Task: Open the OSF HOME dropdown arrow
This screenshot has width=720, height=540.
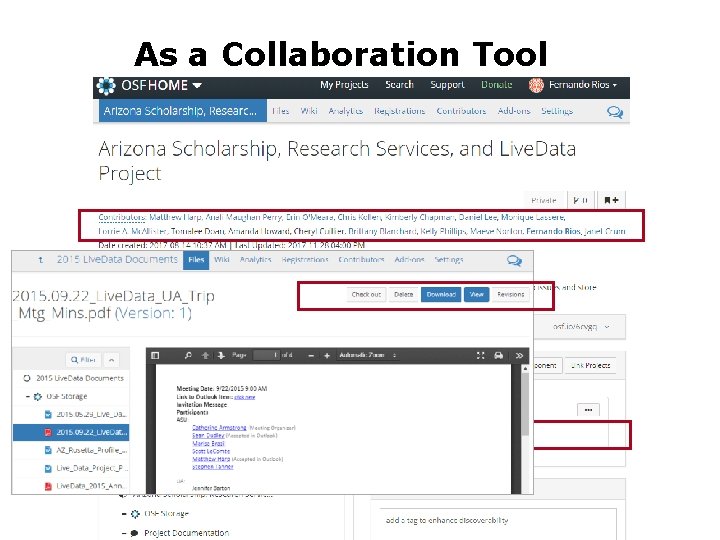Action: coord(197,85)
